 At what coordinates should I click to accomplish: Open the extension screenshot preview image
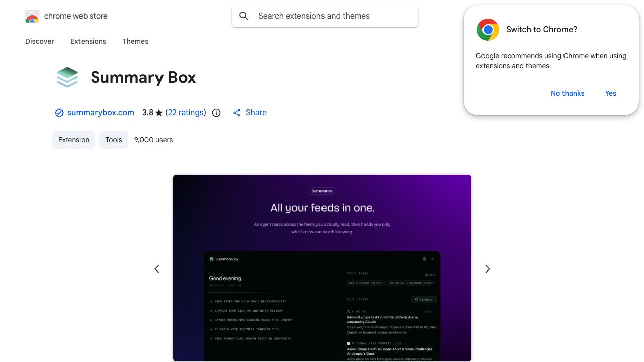322,268
